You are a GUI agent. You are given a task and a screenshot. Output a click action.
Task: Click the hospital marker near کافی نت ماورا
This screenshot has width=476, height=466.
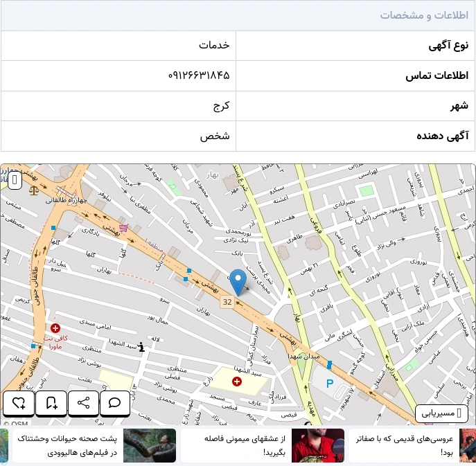[x=55, y=328]
